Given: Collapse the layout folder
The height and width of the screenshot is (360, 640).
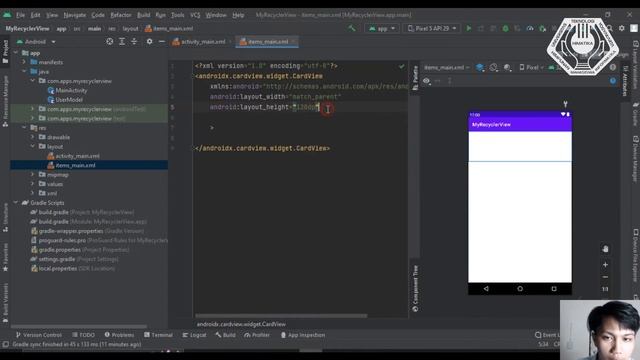Looking at the screenshot, I should [33, 147].
